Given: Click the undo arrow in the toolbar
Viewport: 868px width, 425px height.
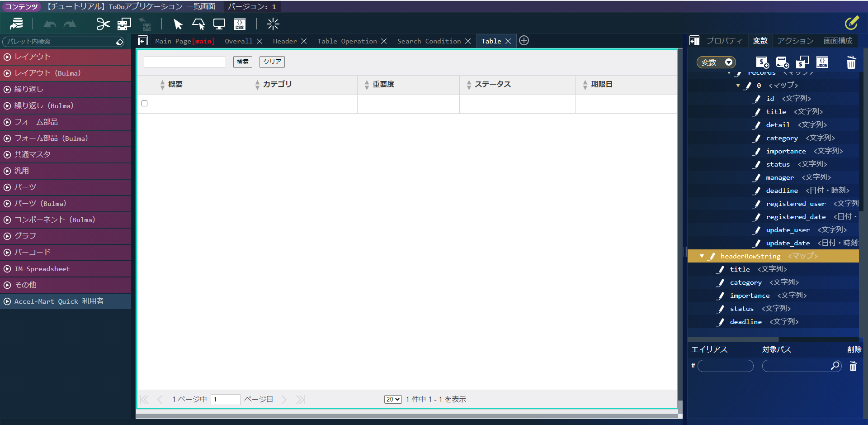Looking at the screenshot, I should tap(50, 24).
